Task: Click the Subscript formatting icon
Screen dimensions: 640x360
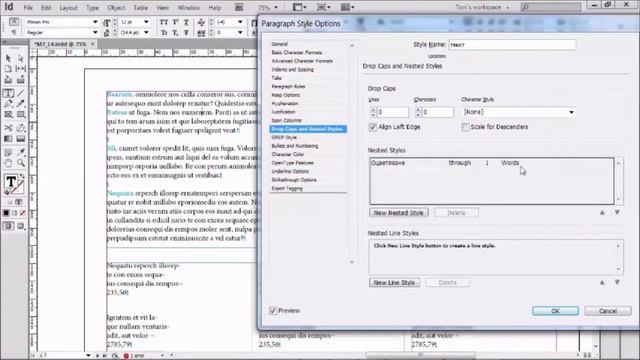Action: pyautogui.click(x=176, y=33)
